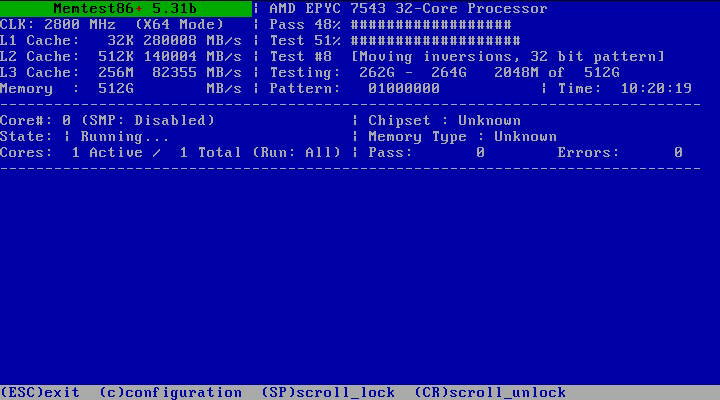Open the (c)configuration option

tap(171, 393)
